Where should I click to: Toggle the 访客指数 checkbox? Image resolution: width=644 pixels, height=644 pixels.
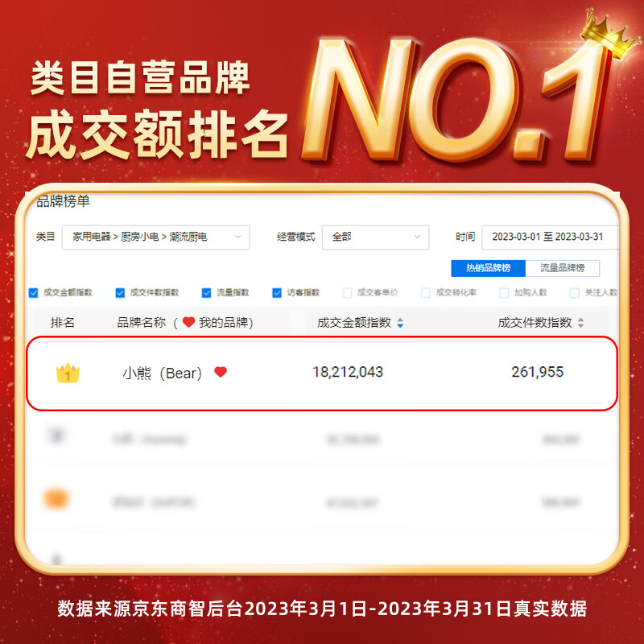click(x=277, y=293)
